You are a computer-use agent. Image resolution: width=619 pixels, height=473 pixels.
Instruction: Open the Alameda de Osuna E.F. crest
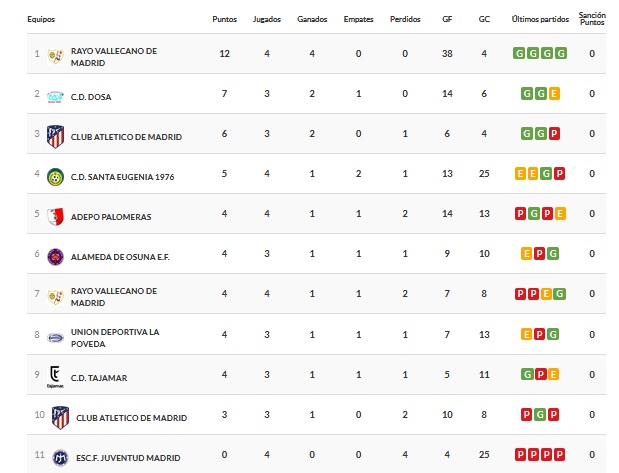55,256
